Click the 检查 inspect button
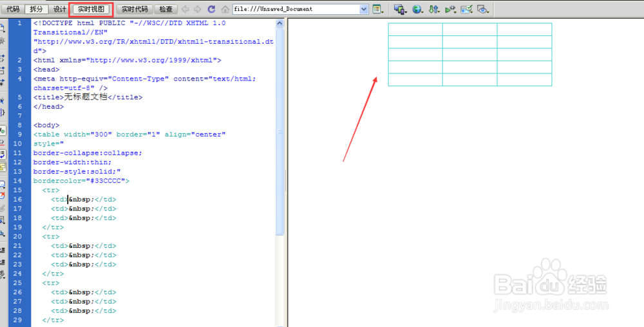This screenshot has width=644, height=327. [x=166, y=9]
